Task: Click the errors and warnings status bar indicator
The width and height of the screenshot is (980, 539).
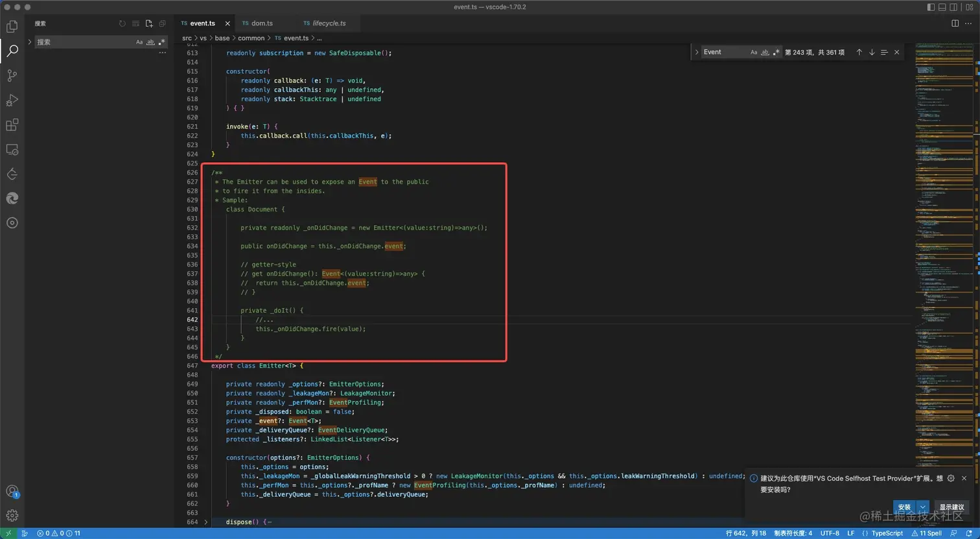Action: click(x=52, y=533)
